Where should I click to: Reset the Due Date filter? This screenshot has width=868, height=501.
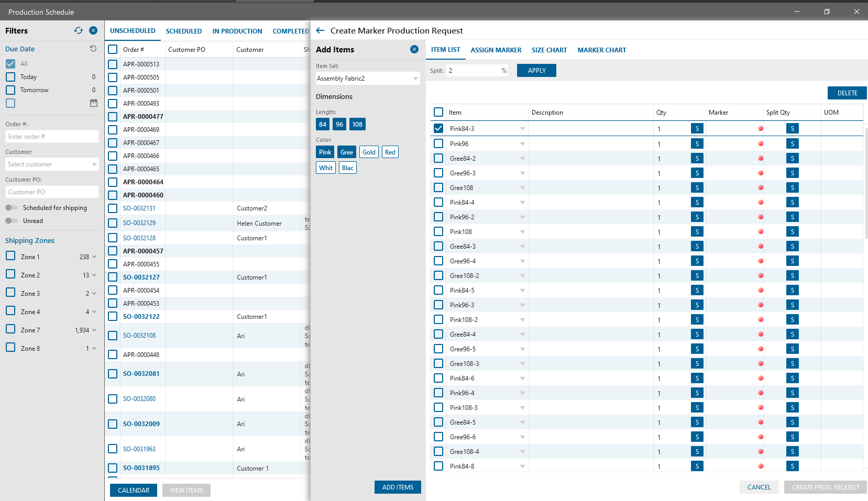click(x=93, y=49)
